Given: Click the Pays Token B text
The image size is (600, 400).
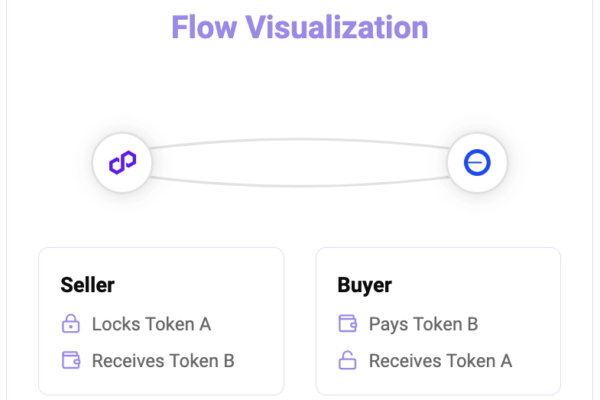Looking at the screenshot, I should 424,325.
